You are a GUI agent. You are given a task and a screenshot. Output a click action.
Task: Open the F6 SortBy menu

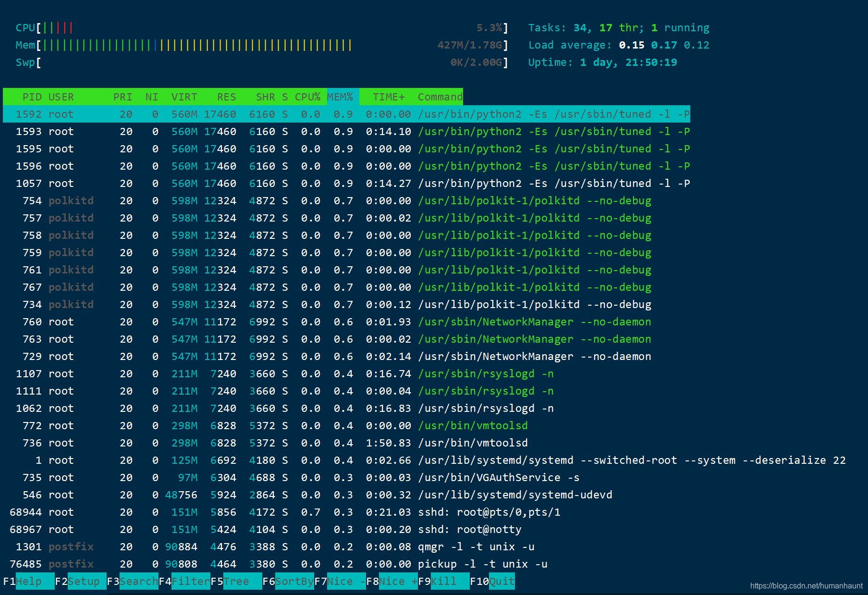tap(288, 582)
